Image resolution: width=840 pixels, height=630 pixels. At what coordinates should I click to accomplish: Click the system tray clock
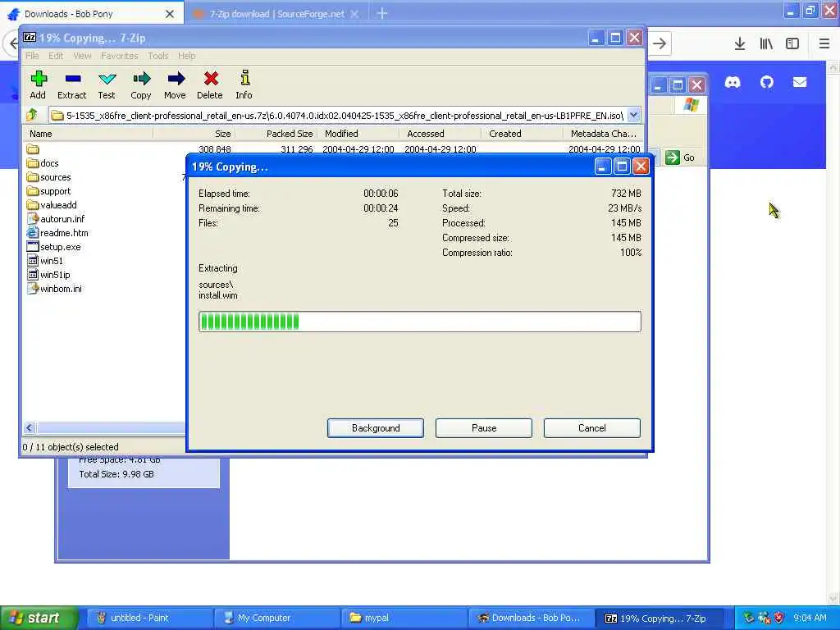(x=810, y=618)
